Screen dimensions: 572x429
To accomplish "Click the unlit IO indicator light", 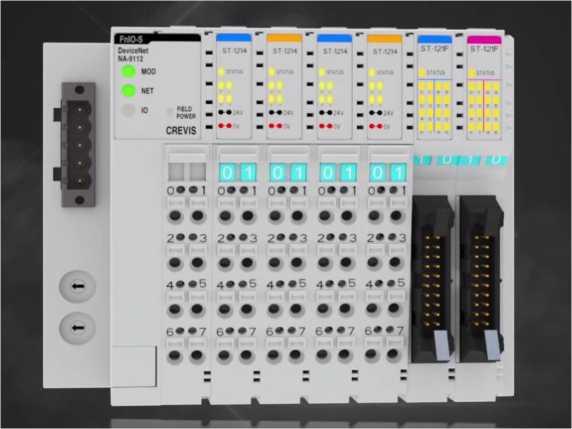I will (128, 110).
